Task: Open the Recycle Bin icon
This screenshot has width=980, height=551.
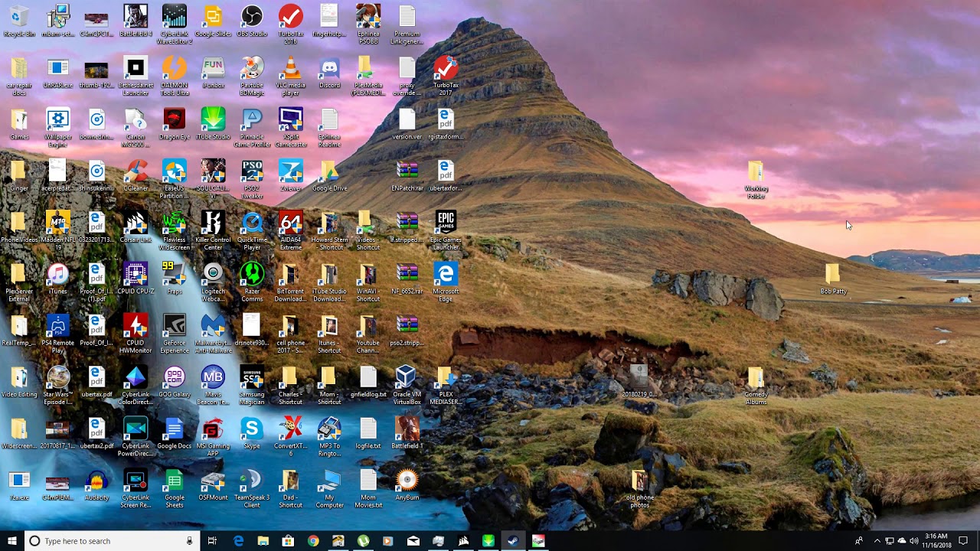Action: 19,21
